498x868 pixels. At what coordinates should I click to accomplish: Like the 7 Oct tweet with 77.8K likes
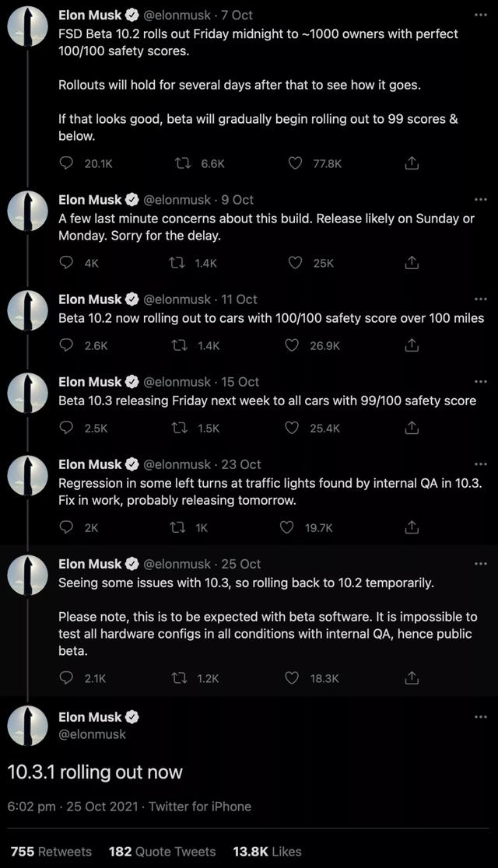point(295,163)
